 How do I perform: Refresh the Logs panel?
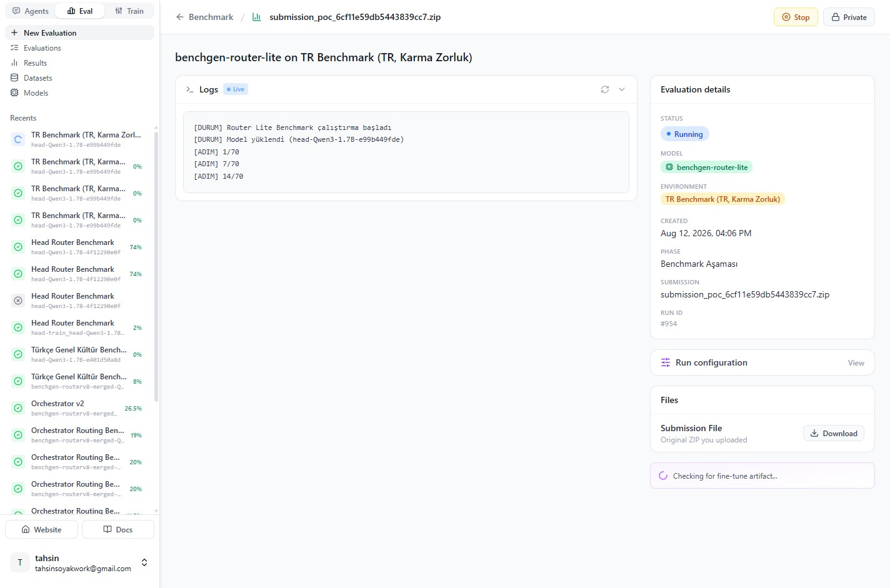tap(605, 89)
